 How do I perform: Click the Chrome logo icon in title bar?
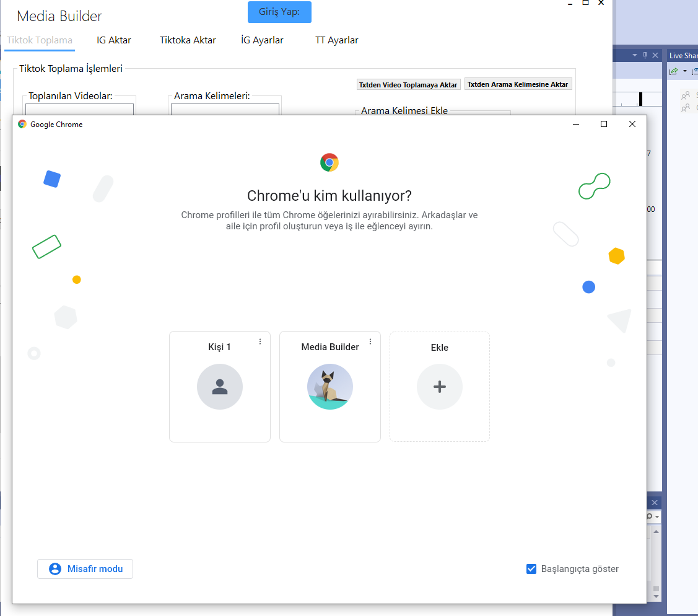coord(22,125)
